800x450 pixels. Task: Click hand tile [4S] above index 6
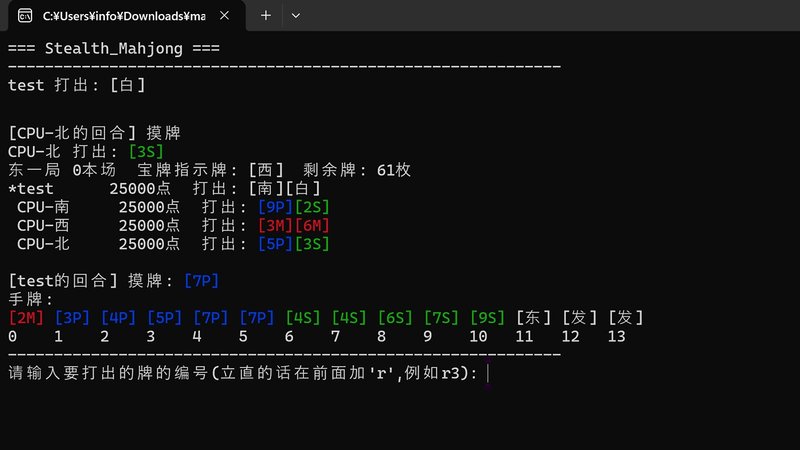tap(303, 318)
